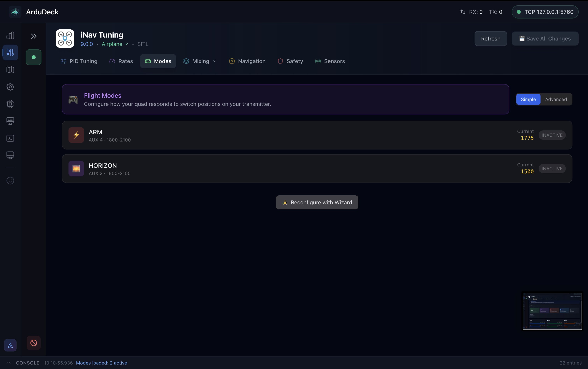The height and width of the screenshot is (369, 588).
Task: Click the firmware version 9.0.0
Action: pos(87,44)
